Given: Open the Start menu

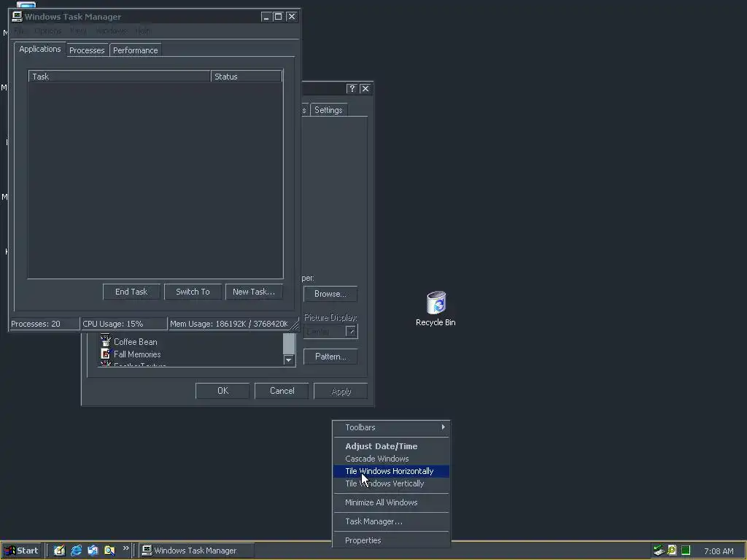Looking at the screenshot, I should (x=21, y=551).
